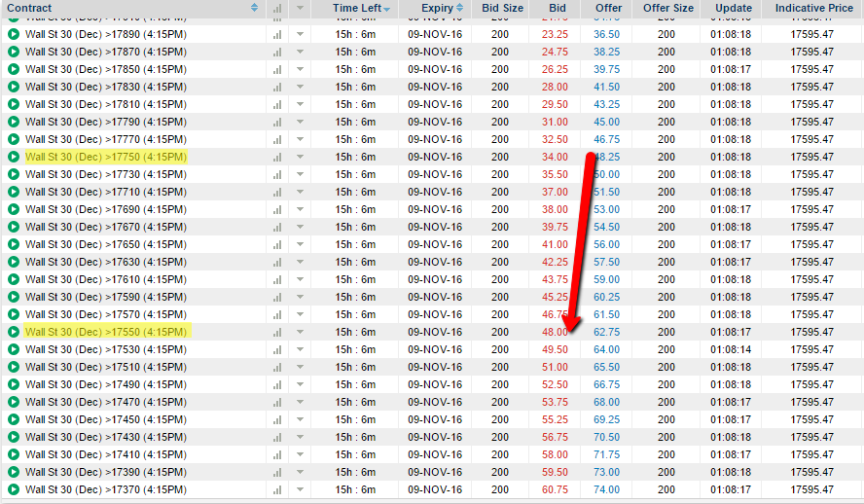This screenshot has width=864, height=504.
Task: Show chart icon for >17670 contract
Action: (x=277, y=227)
